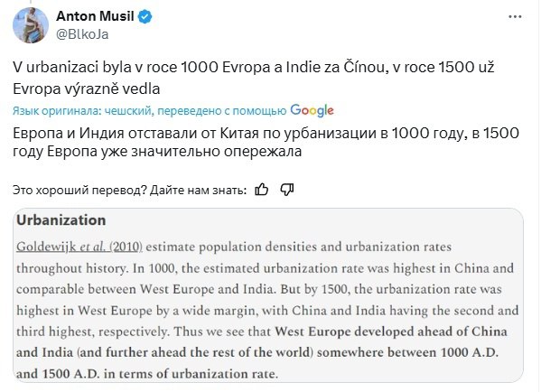
Task: Open Anton Musil's profile avatar
Action: click(31, 25)
